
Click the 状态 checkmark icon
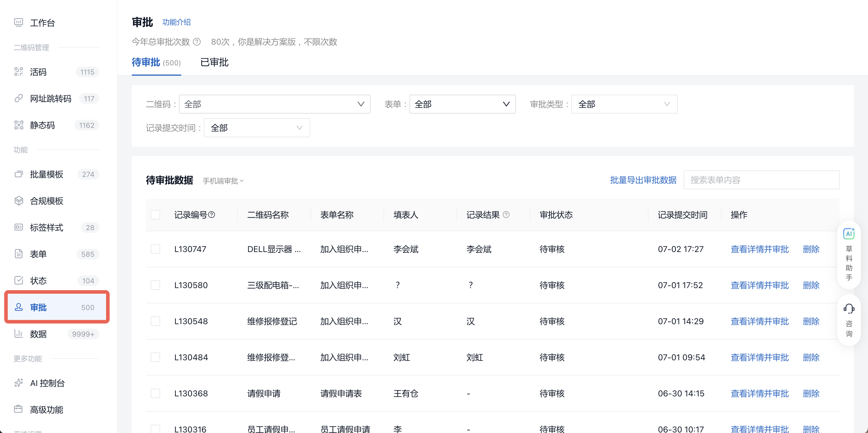coord(19,281)
